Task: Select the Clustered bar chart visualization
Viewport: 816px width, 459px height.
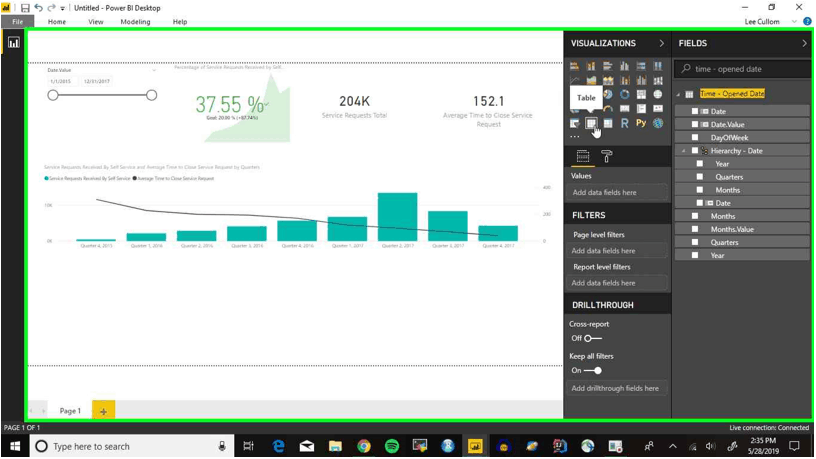Action: (607, 66)
